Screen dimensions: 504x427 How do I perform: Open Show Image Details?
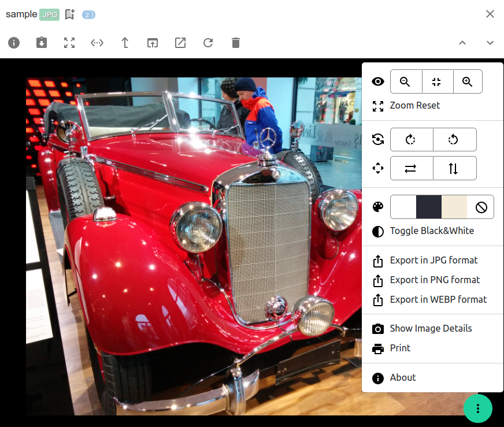[x=431, y=328]
